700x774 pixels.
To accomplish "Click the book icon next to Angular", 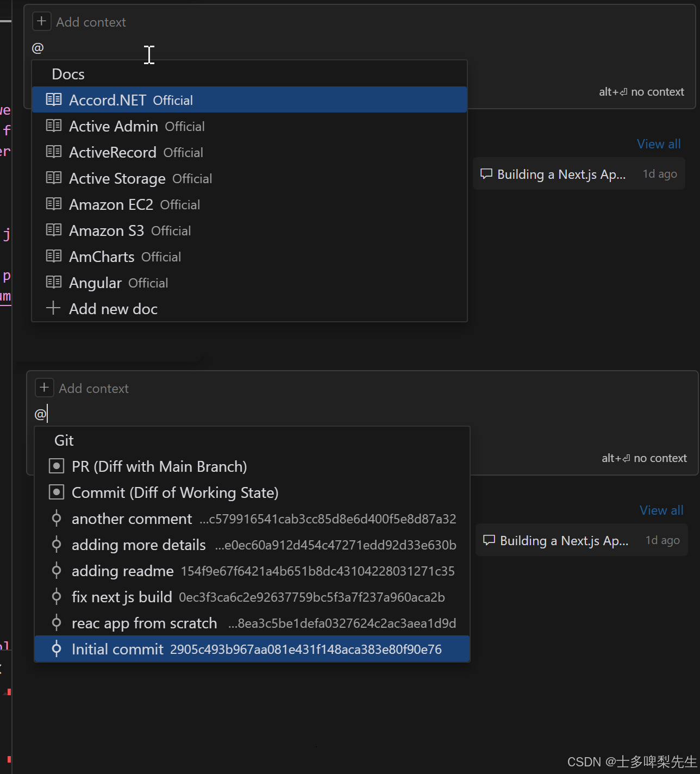I will click(54, 282).
